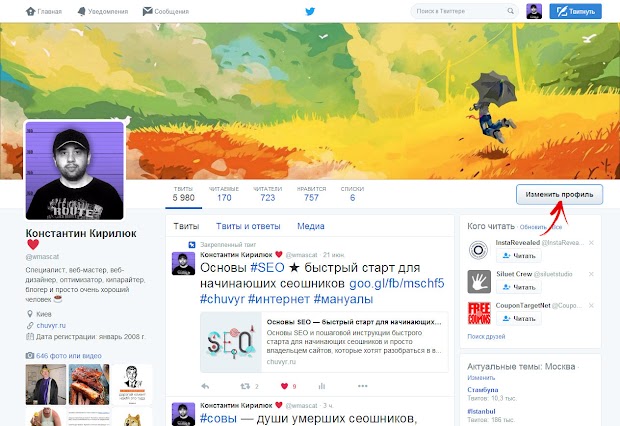The width and height of the screenshot is (620, 426).
Task: Click the Киев location pin icon
Action: click(30, 314)
